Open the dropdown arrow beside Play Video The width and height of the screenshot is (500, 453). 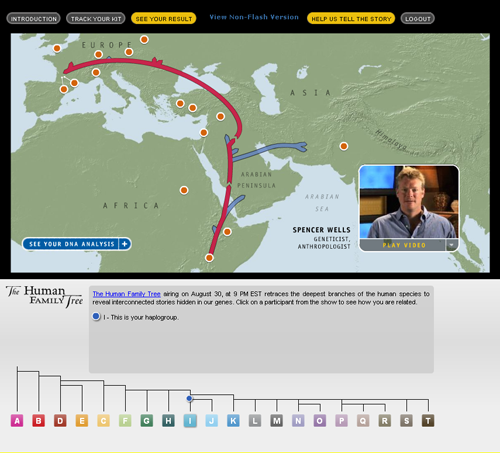click(451, 245)
